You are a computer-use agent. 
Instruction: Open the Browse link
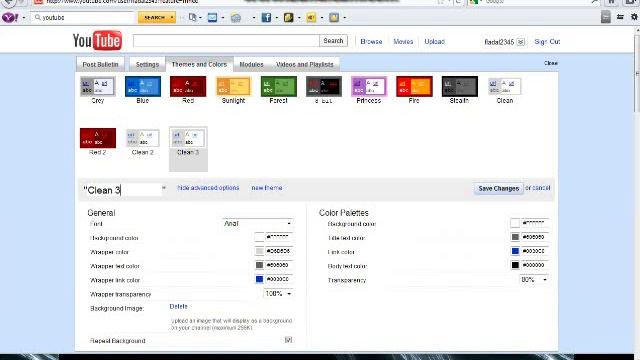click(371, 42)
